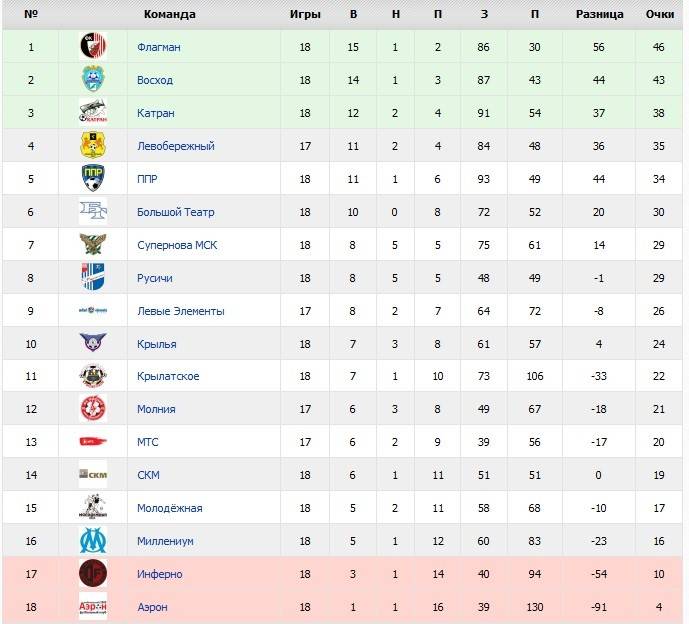Click the Молния red round logo
The image size is (689, 624).
tap(93, 409)
